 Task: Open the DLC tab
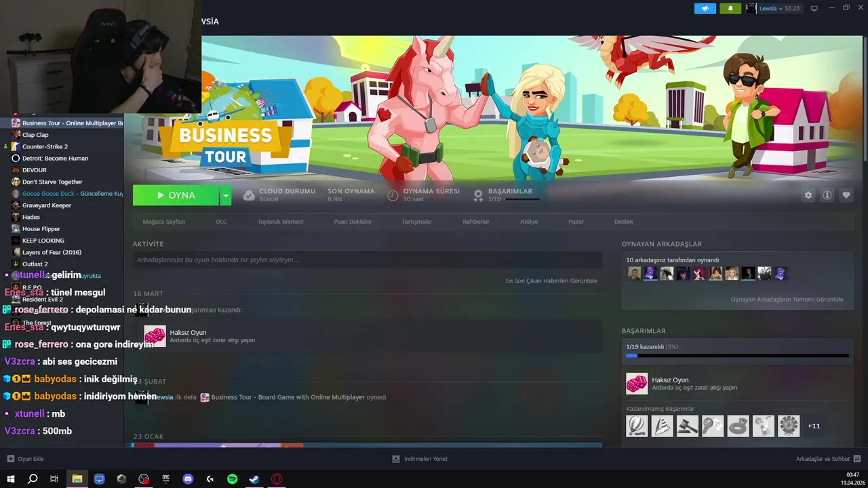tap(222, 222)
